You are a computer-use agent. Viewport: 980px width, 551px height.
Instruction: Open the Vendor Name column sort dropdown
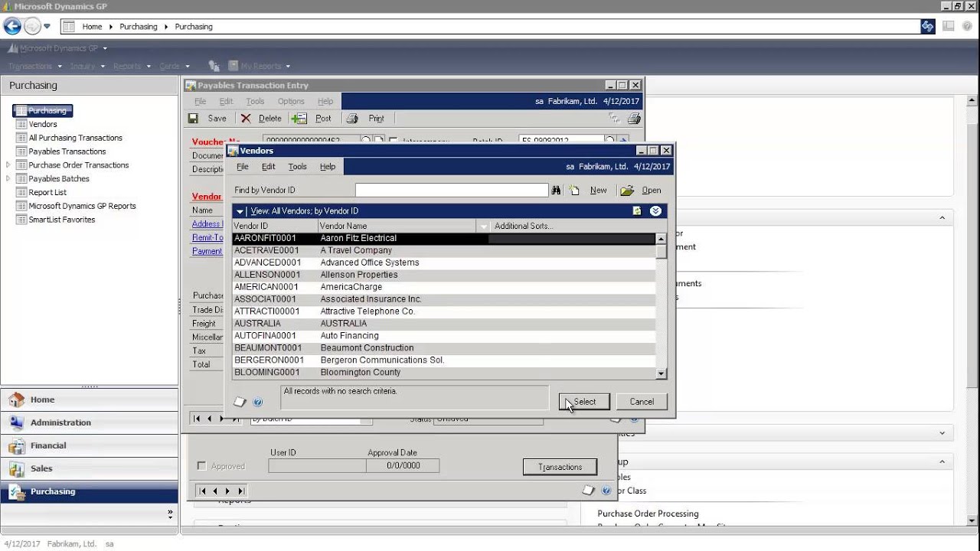point(482,226)
